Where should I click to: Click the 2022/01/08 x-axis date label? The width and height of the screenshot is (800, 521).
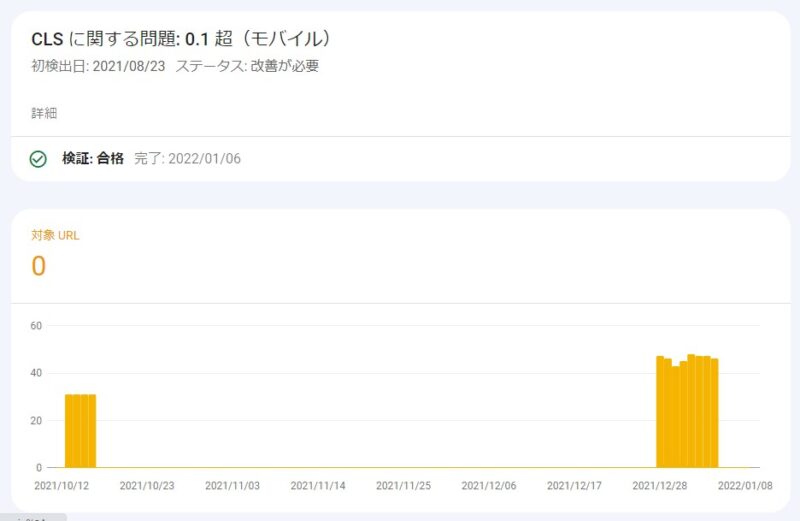click(745, 485)
